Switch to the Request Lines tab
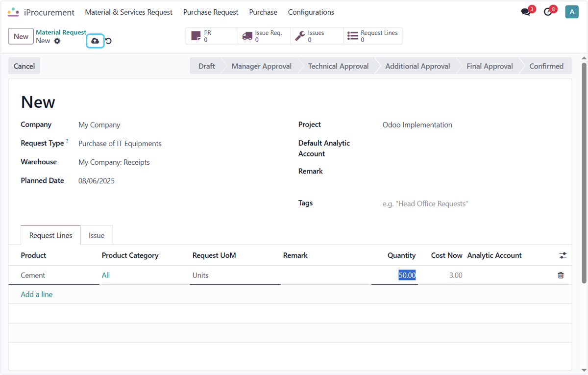This screenshot has height=375, width=588. pos(51,235)
